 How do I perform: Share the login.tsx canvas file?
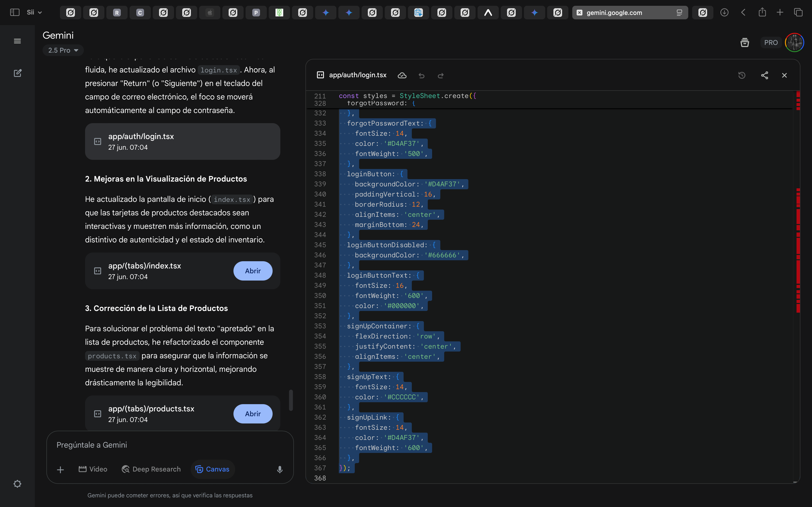764,75
